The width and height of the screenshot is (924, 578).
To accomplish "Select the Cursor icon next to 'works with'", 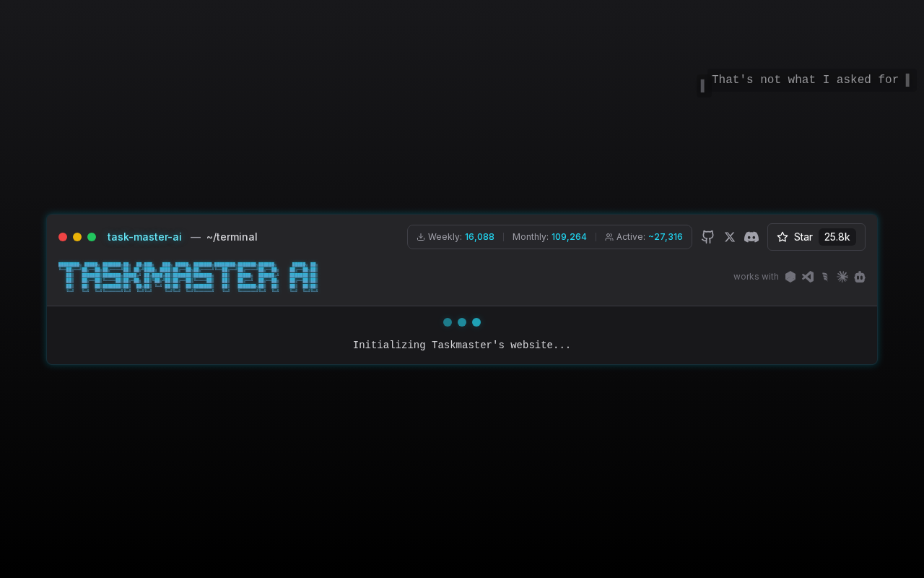I will (x=790, y=276).
